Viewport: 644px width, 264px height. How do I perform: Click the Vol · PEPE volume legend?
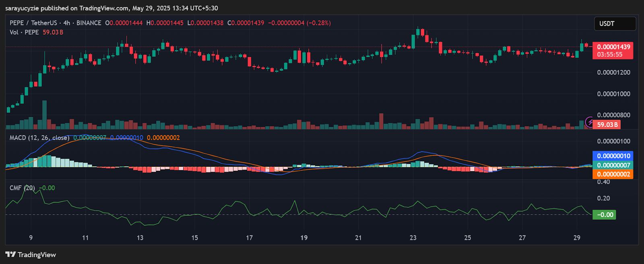24,32
